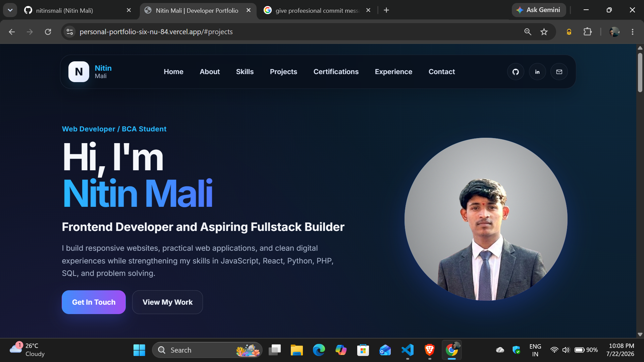Open Windows Start menu
The image size is (644, 362).
139,350
